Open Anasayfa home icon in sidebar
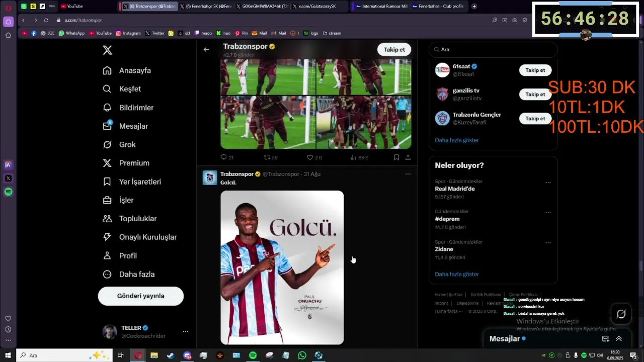The image size is (644, 362). tap(107, 70)
